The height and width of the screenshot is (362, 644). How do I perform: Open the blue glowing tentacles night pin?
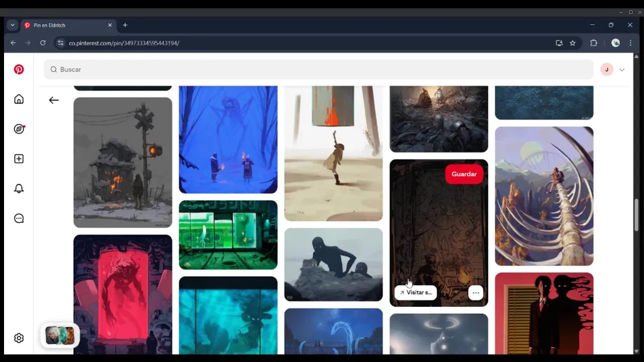coord(334,331)
